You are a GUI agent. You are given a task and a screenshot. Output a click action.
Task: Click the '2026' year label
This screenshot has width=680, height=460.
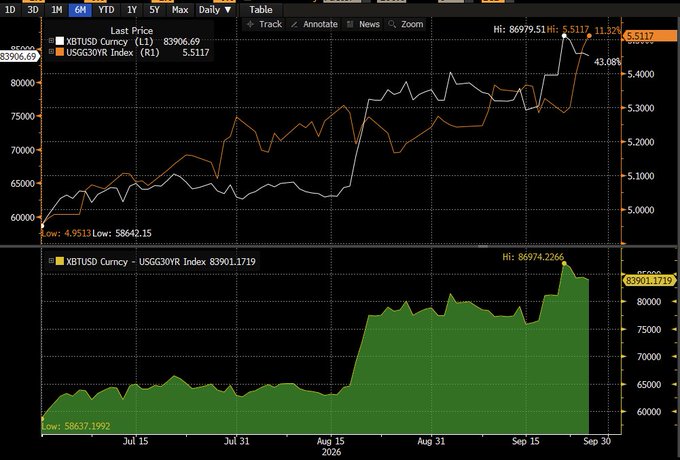[331, 452]
